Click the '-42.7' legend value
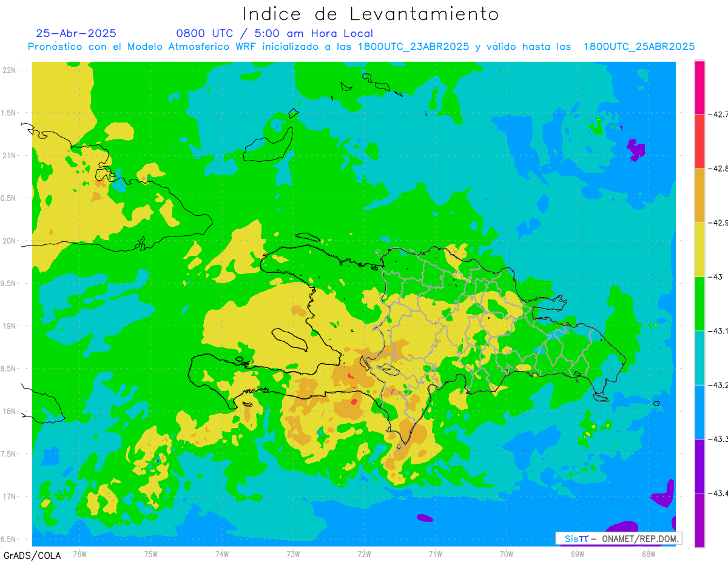The height and width of the screenshot is (562, 728). click(719, 114)
